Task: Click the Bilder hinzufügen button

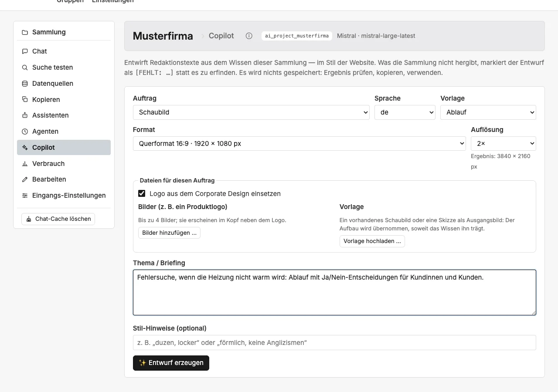Action: 169,233
